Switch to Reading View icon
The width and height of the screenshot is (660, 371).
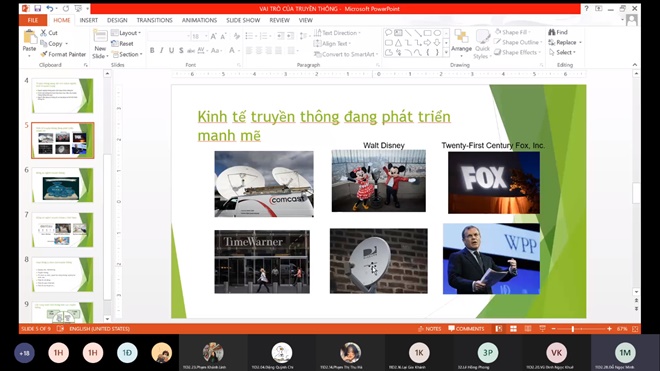point(528,329)
